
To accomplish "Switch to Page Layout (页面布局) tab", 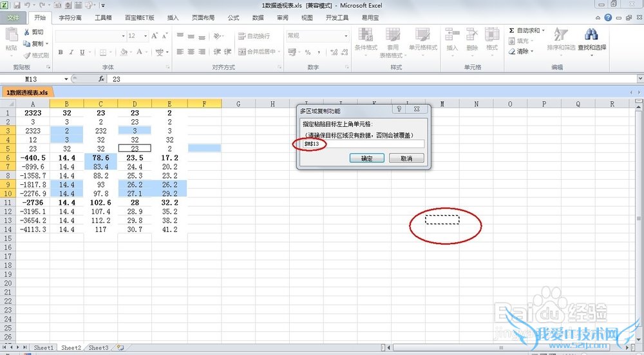I will (x=203, y=17).
